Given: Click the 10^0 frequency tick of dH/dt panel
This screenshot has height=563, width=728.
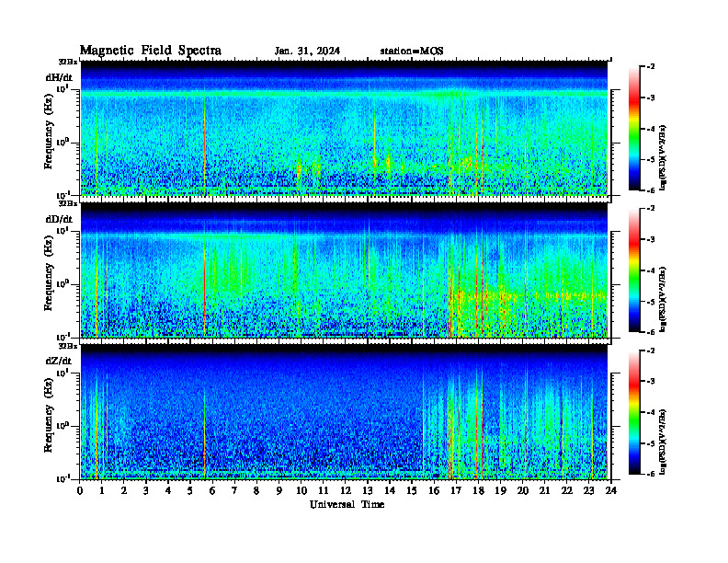Looking at the screenshot, I should pos(63,143).
